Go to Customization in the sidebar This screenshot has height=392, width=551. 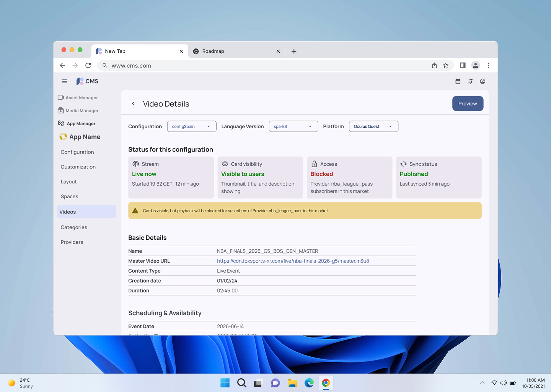click(78, 167)
